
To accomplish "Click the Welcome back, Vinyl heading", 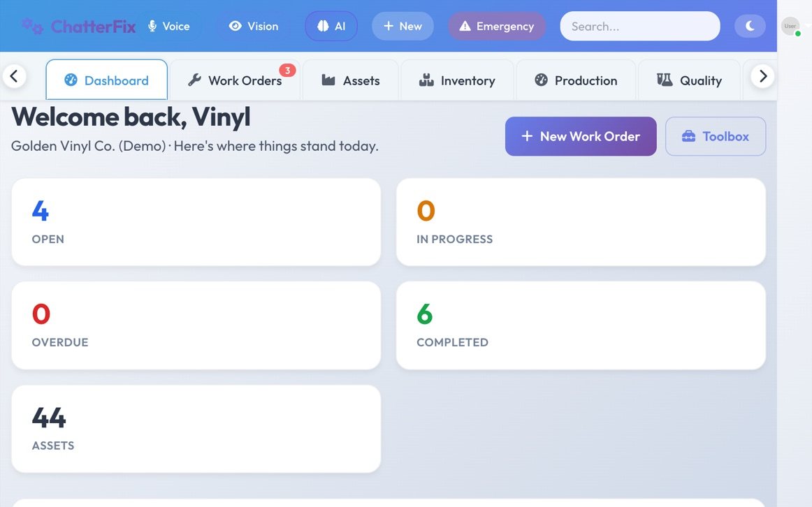I will (131, 117).
